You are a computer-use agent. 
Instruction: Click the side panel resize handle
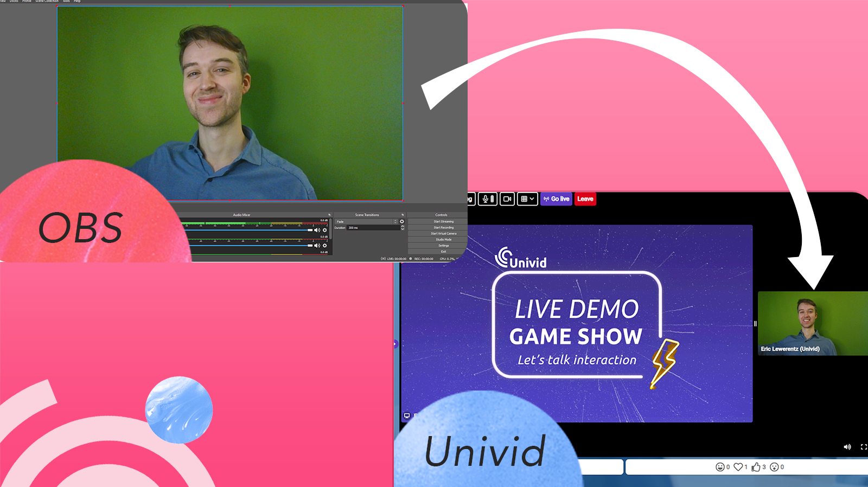coord(755,324)
